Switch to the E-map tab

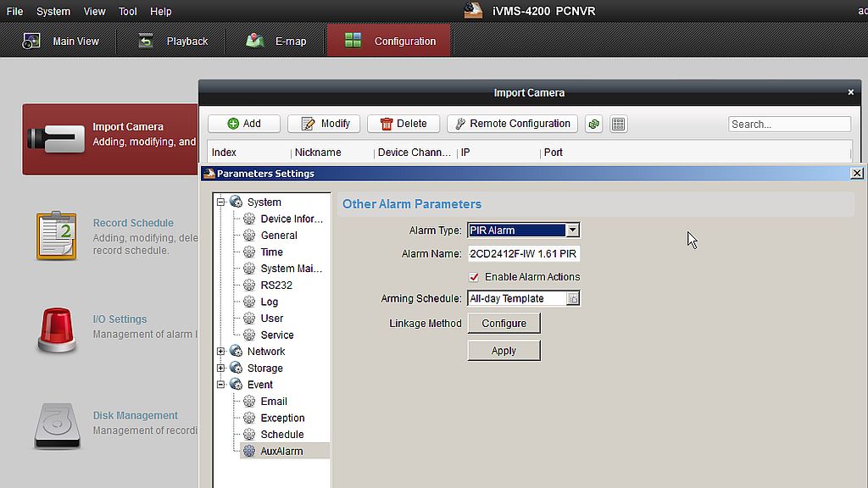275,41
